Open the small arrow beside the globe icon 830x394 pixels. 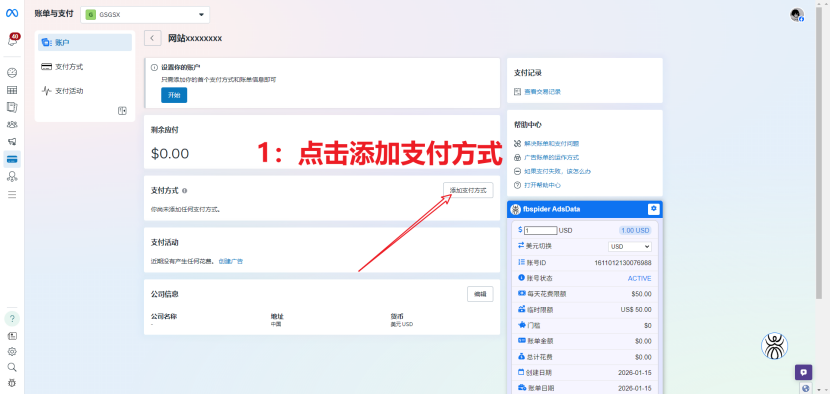(x=818, y=389)
